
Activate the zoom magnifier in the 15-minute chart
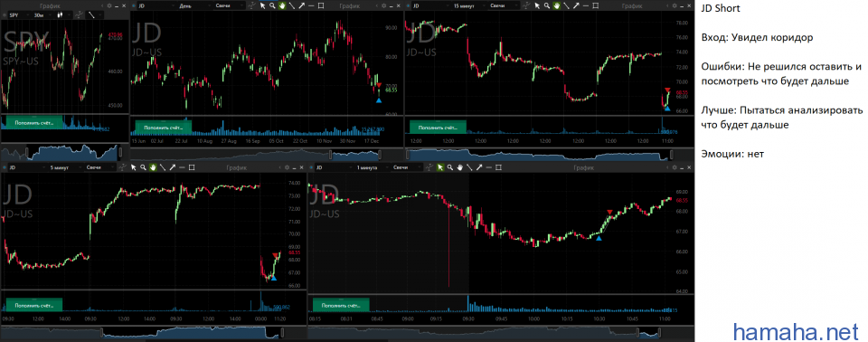click(x=547, y=5)
